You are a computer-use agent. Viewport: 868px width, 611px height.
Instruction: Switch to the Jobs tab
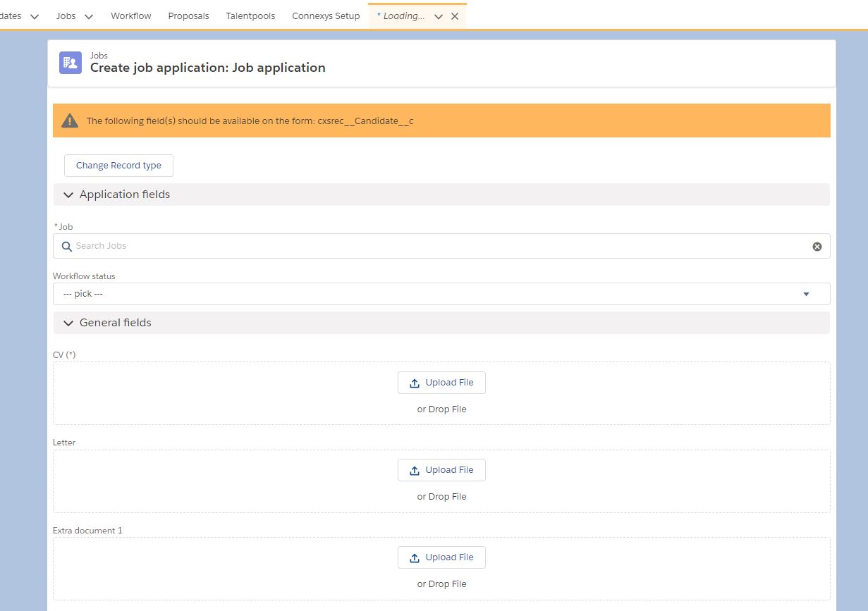point(66,16)
